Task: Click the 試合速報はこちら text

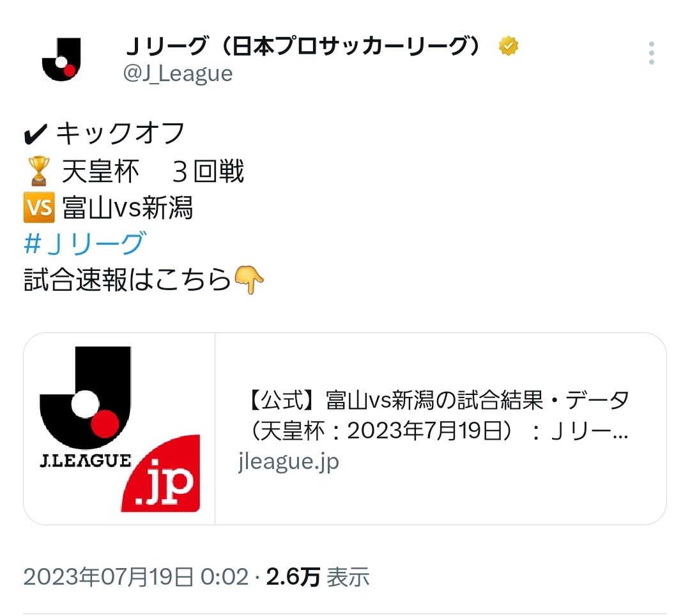Action: point(128,280)
